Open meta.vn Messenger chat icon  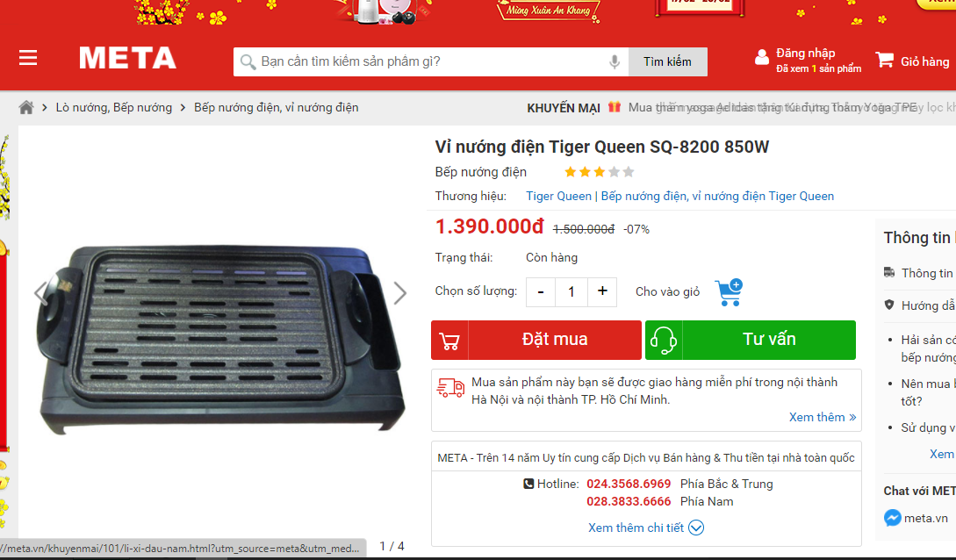893,518
